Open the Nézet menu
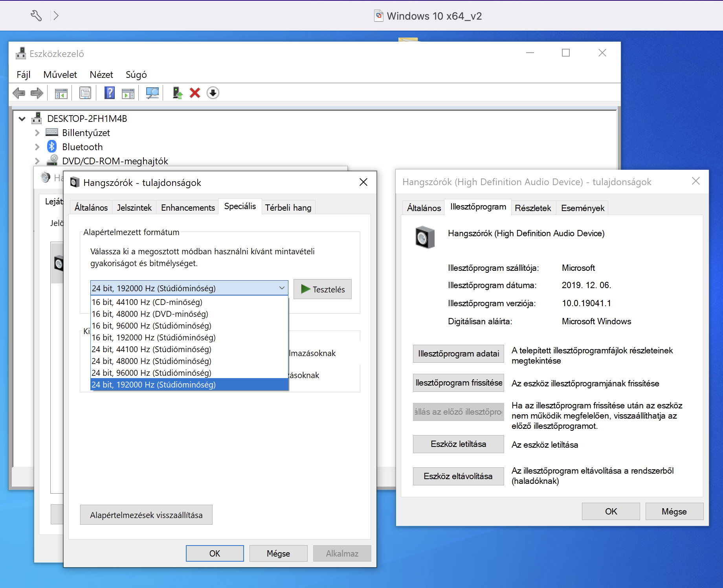Viewport: 723px width, 588px height. (101, 75)
